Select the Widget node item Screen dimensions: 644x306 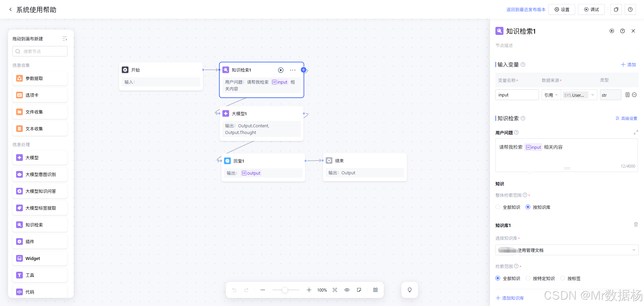coord(40,258)
